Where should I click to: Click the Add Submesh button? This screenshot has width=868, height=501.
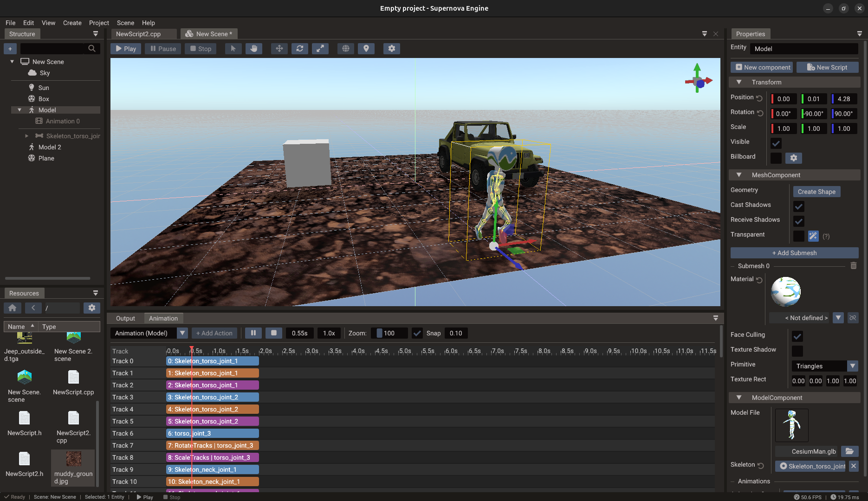click(x=794, y=253)
